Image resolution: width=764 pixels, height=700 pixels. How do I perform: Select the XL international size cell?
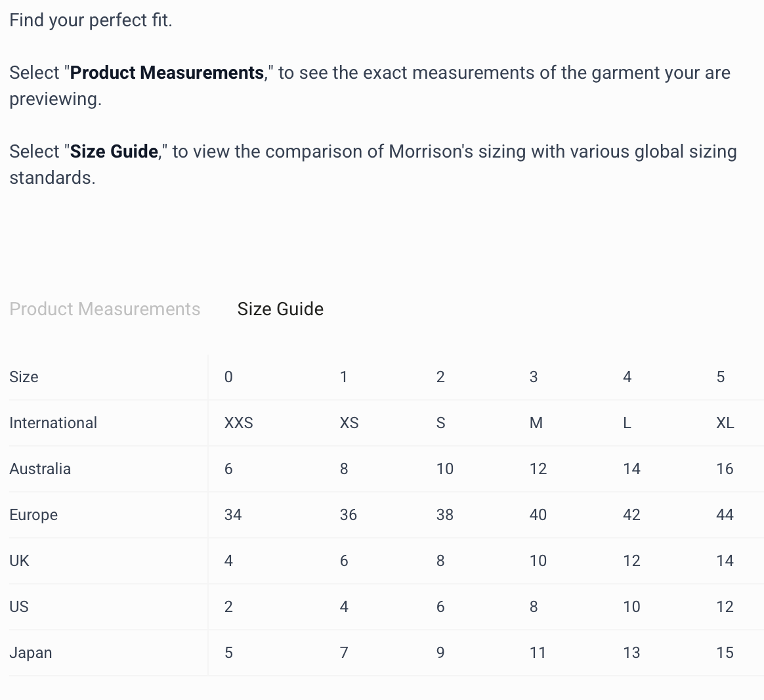tap(725, 423)
